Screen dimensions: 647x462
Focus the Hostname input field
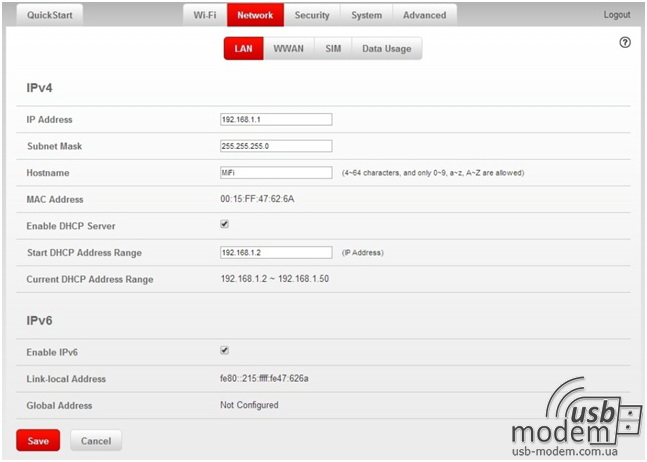pos(276,173)
